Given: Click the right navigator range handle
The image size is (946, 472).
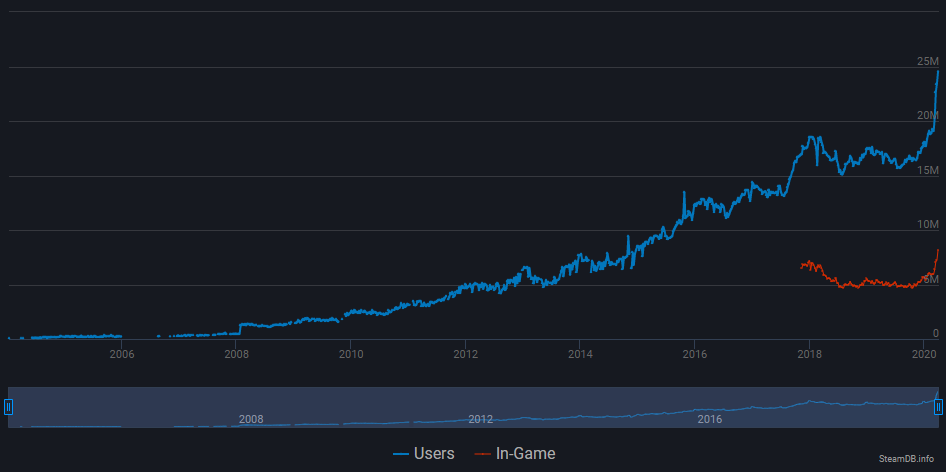Looking at the screenshot, I should 938,407.
